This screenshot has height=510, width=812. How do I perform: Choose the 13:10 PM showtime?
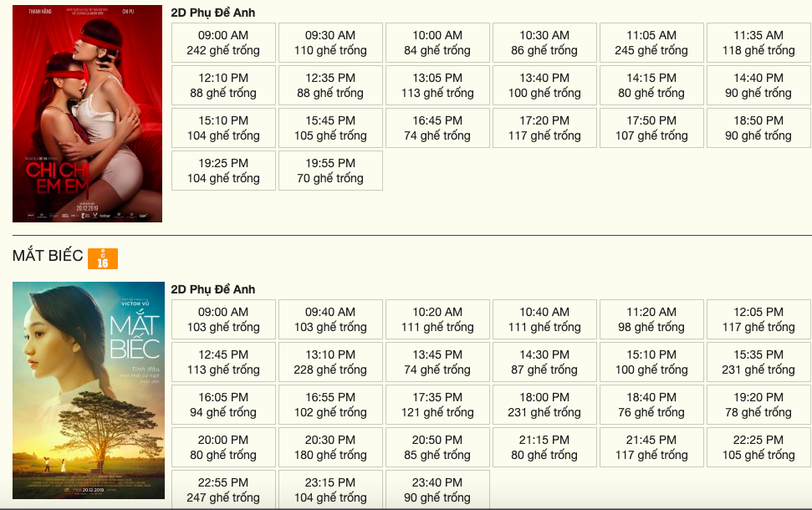[330, 362]
